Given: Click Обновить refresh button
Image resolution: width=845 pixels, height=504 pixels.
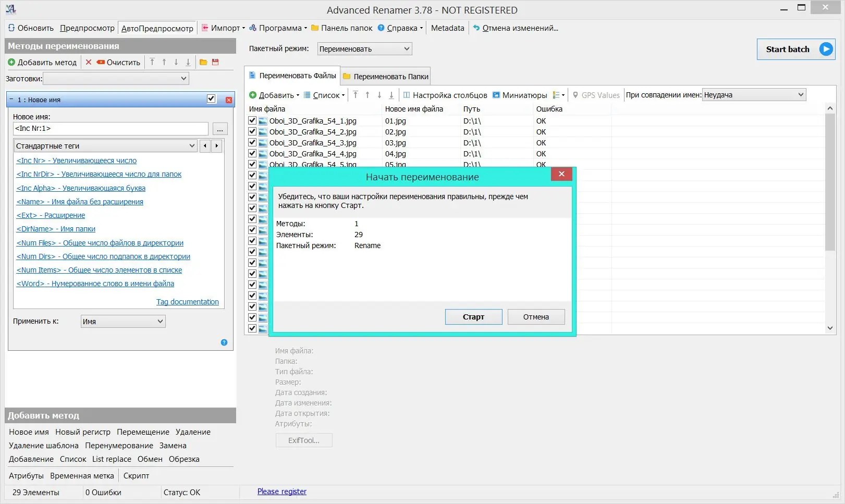Looking at the screenshot, I should point(31,28).
